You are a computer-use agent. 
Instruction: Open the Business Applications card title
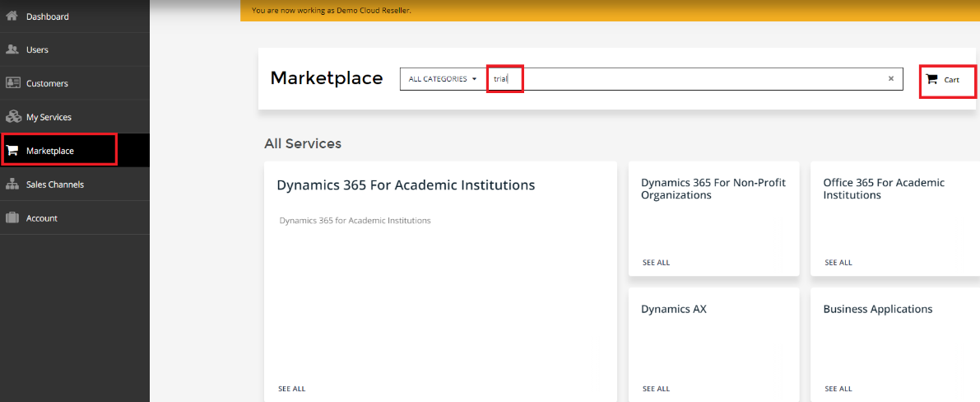pos(877,310)
